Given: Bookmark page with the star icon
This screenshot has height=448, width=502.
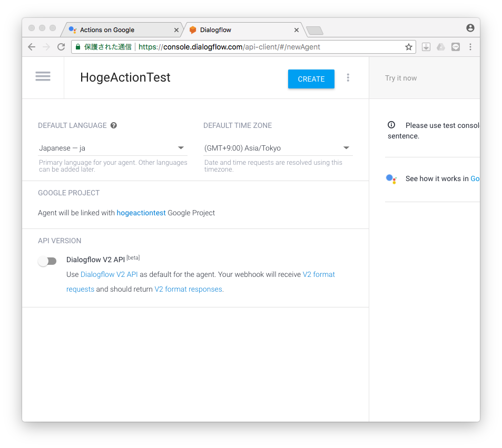Looking at the screenshot, I should tap(409, 47).
